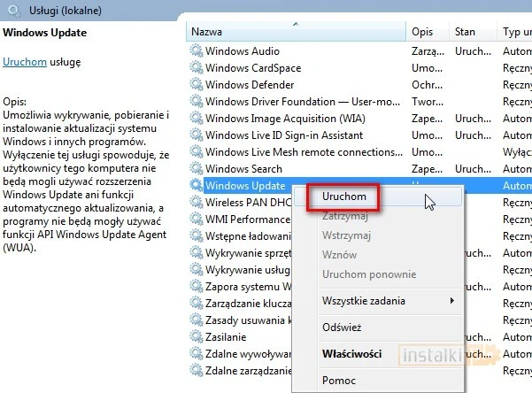This screenshot has width=532, height=393.
Task: Click the Windows Update heading in details pane
Action: click(45, 33)
